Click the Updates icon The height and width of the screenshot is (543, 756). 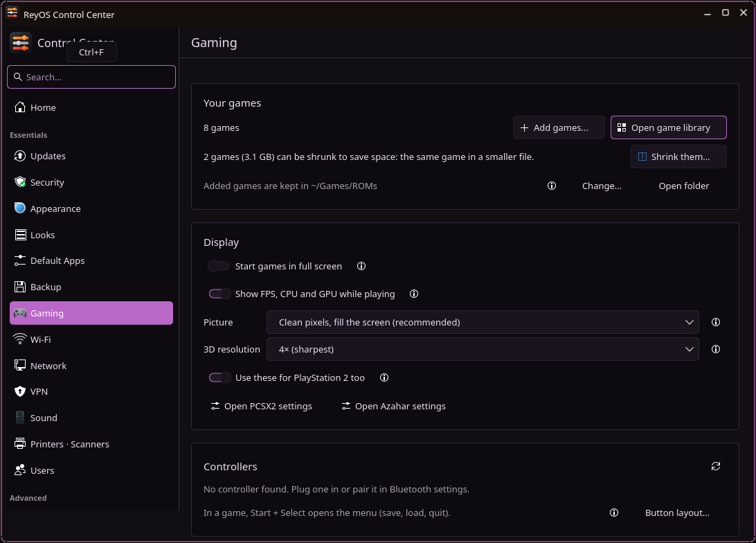[x=20, y=156]
